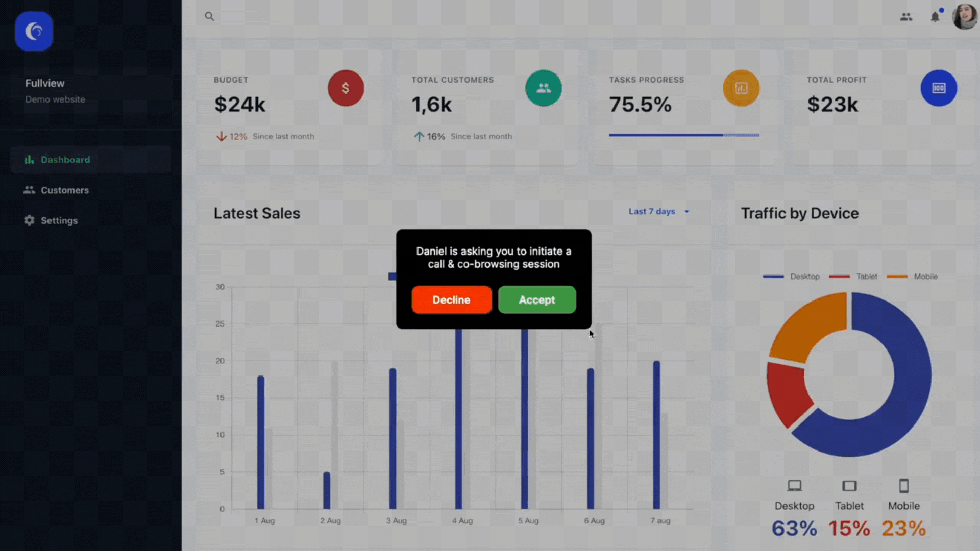Click the Tasks Progress bar at 75.5%

pyautogui.click(x=684, y=135)
